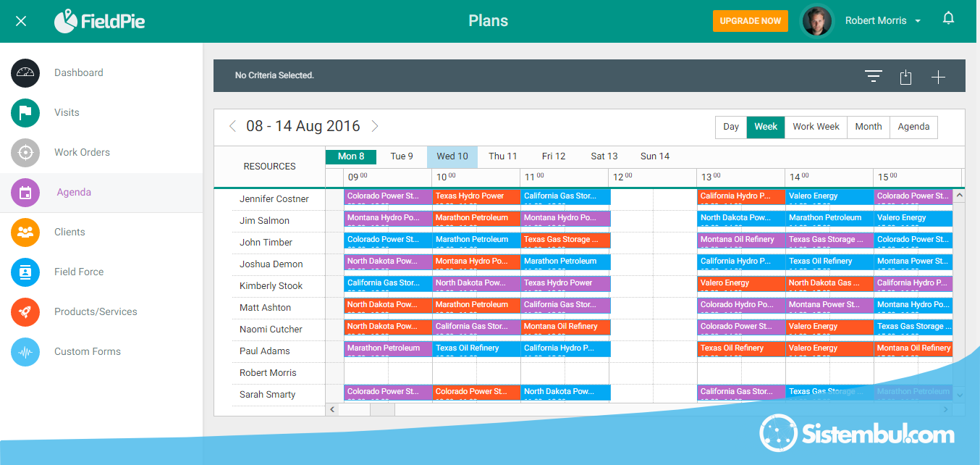Viewport: 980px width, 465px height.
Task: Open Naomi Cutcher's 11:00 Montana Oil Refinery appointment
Action: coord(566,327)
